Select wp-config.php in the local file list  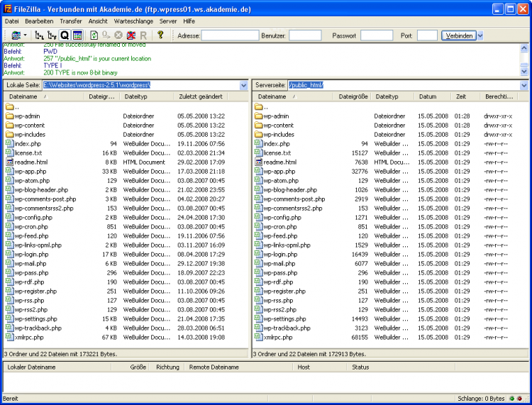34,217
